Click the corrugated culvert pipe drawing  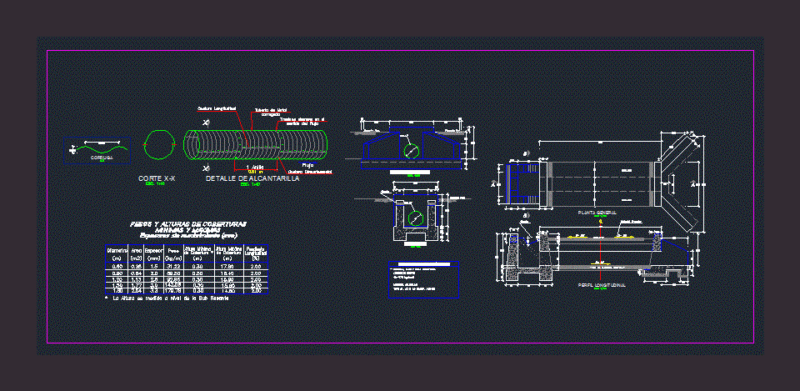point(256,146)
